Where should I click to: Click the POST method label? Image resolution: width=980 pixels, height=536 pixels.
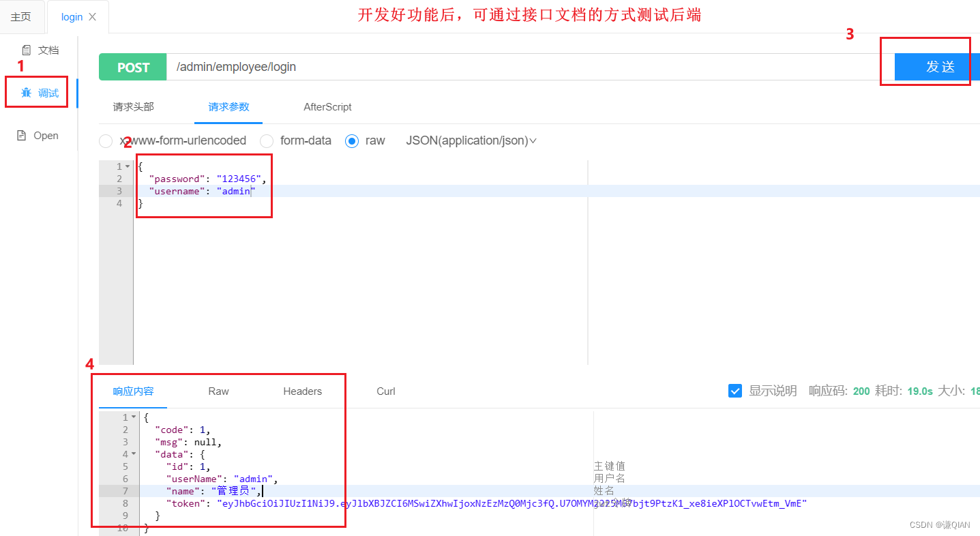pos(133,67)
